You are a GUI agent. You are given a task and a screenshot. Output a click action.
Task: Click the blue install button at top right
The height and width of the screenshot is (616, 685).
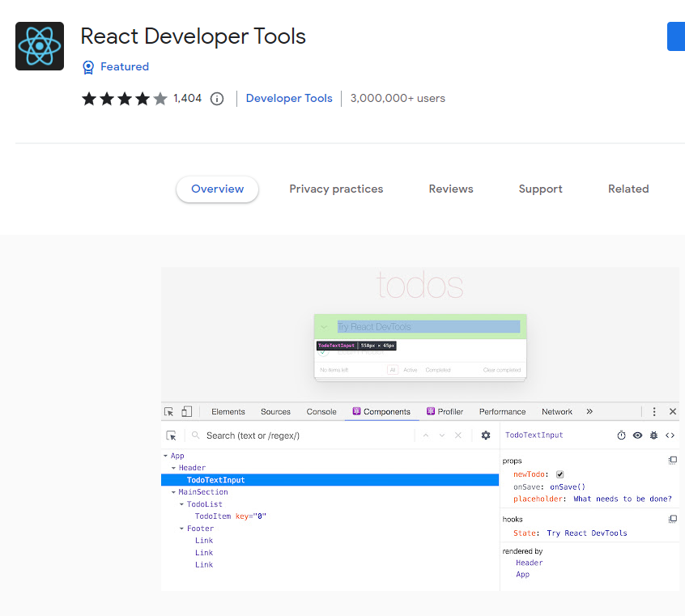pyautogui.click(x=676, y=36)
